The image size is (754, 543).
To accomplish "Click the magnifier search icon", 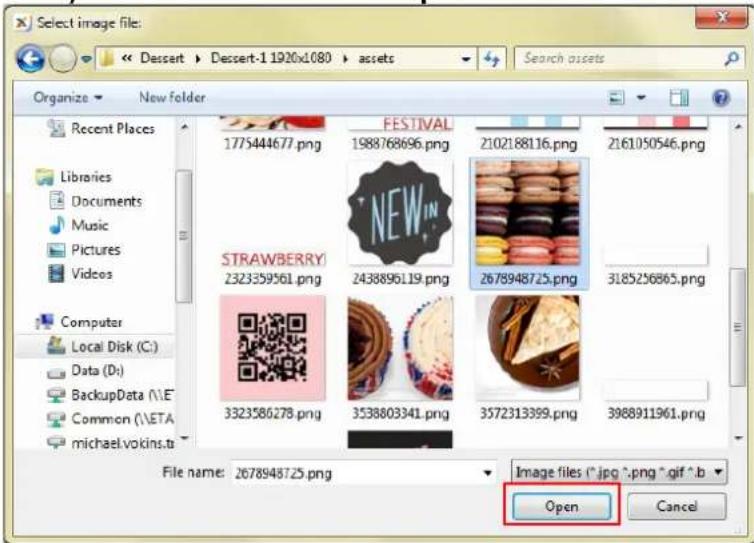I will 731,59.
